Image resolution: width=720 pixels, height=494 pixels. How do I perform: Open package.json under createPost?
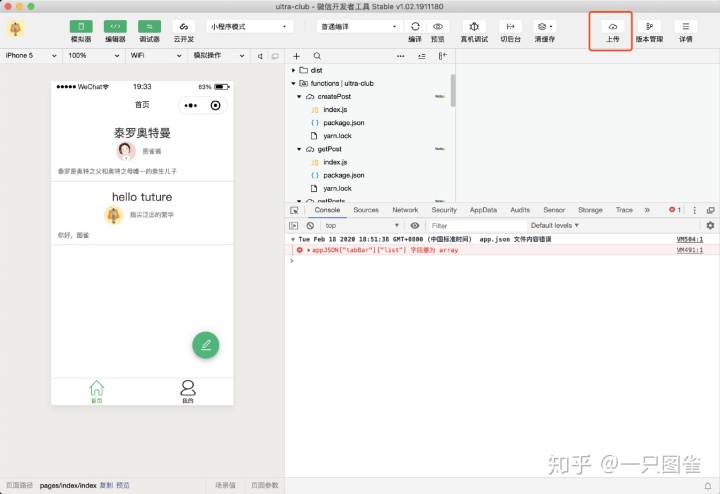point(343,123)
